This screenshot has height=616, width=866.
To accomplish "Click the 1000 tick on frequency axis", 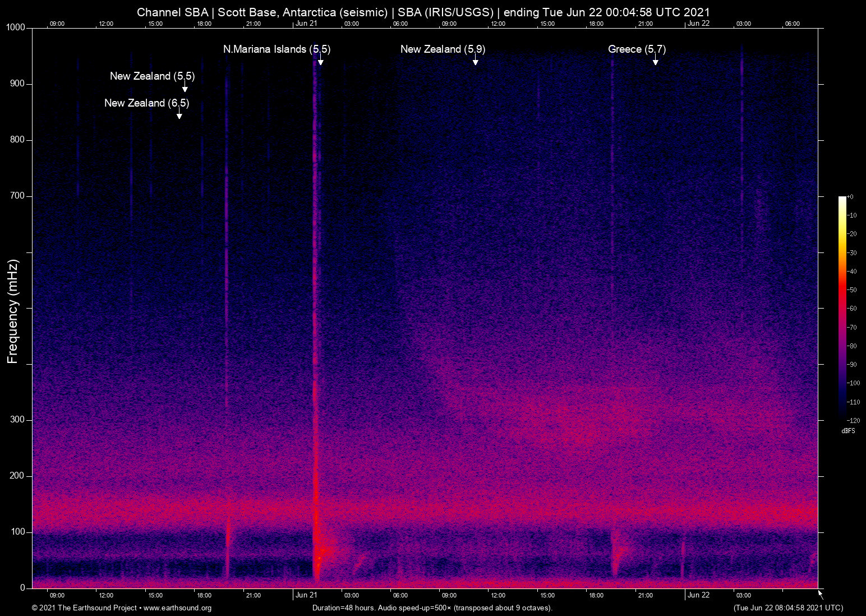I will point(16,27).
